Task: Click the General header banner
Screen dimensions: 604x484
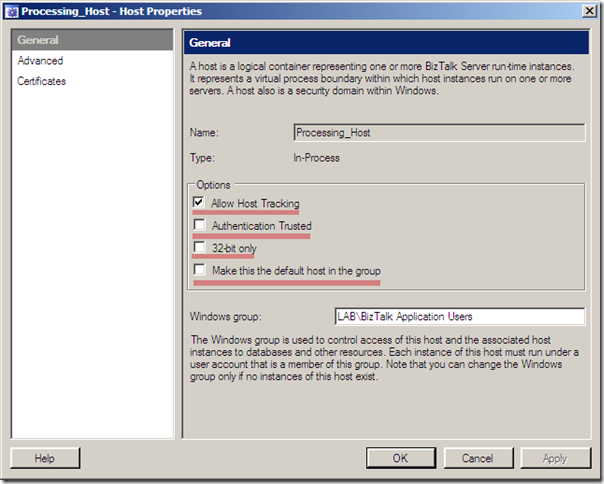Action: click(x=386, y=42)
